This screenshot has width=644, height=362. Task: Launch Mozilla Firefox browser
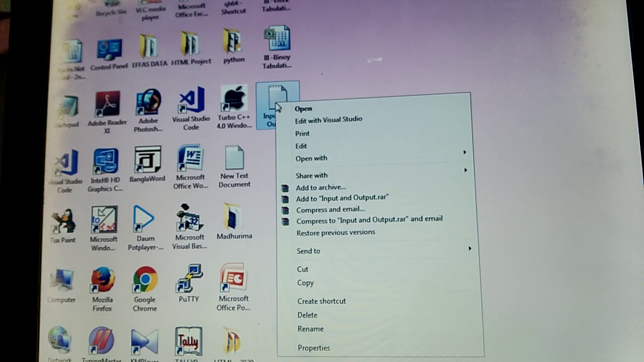pyautogui.click(x=103, y=289)
